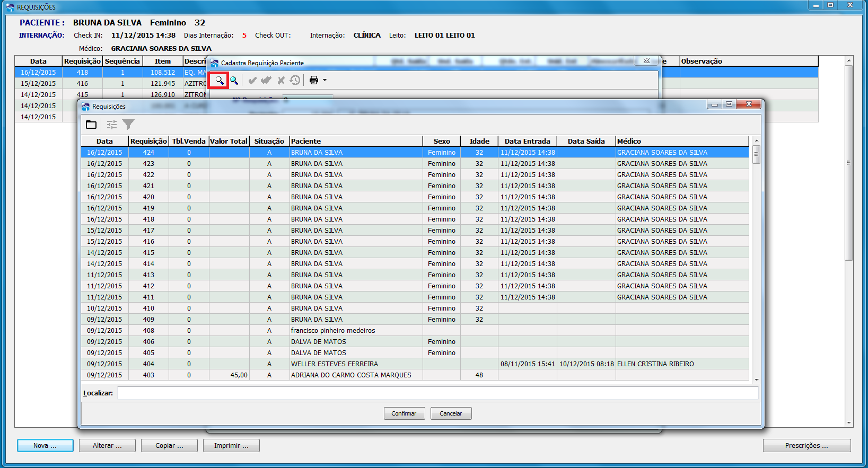Click the scroll up arrow in Requisições list
The width and height of the screenshot is (868, 468).
tap(756, 140)
